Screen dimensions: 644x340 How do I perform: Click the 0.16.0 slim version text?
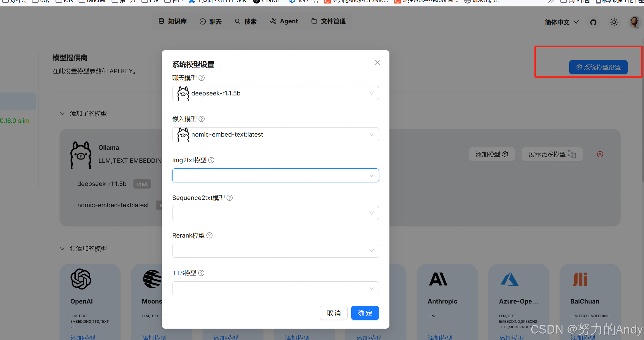tap(15, 121)
